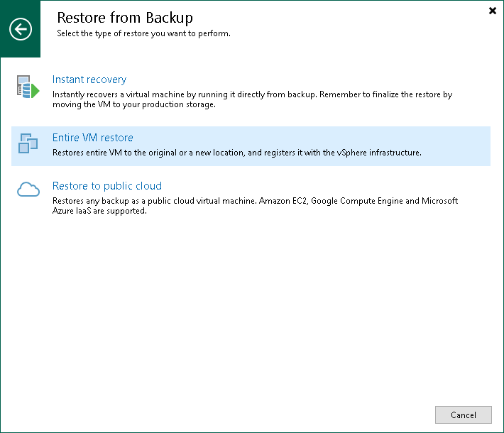Click the Restore from Backup title
The height and width of the screenshot is (433, 504).
(x=124, y=17)
